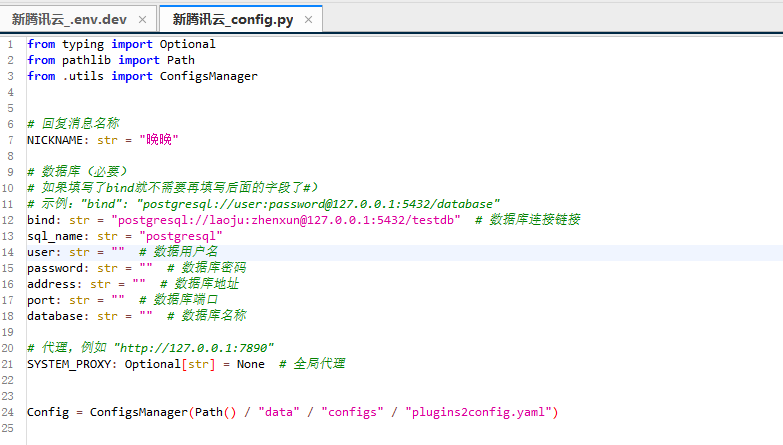
Task: Click the comment '# 数据库地址'
Action: pyautogui.click(x=199, y=284)
